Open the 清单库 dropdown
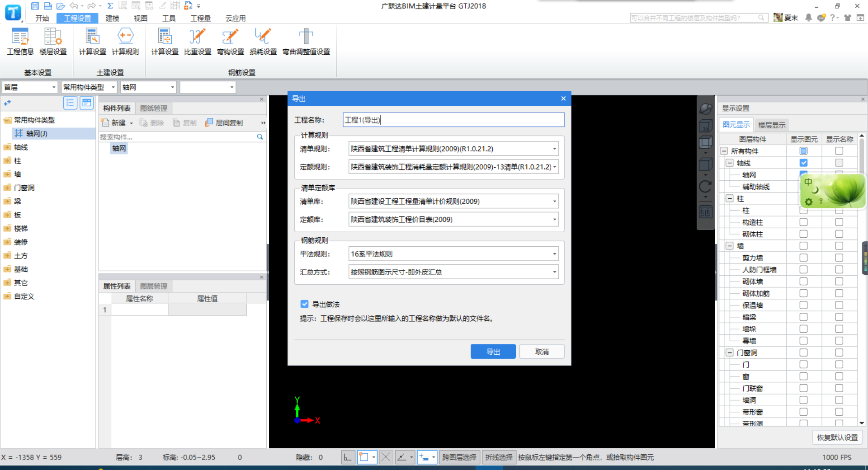Viewport: 868px width, 470px height. 555,201
